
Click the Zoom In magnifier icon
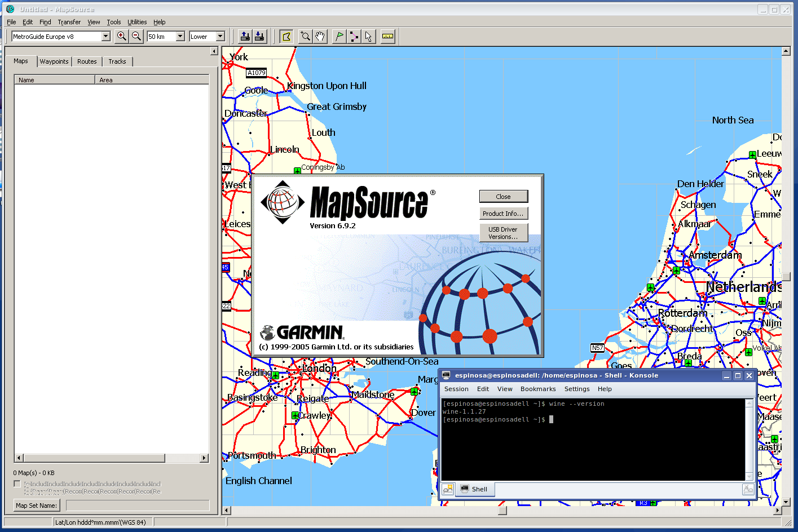coord(121,37)
